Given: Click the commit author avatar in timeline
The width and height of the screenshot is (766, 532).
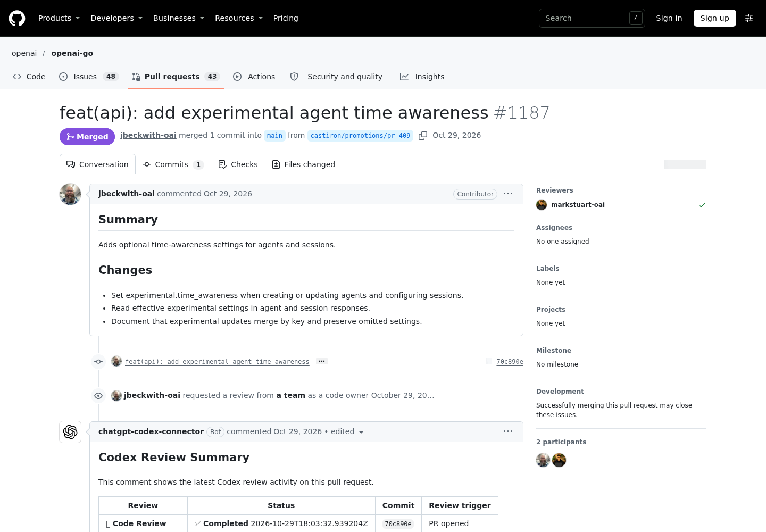Looking at the screenshot, I should (x=116, y=361).
